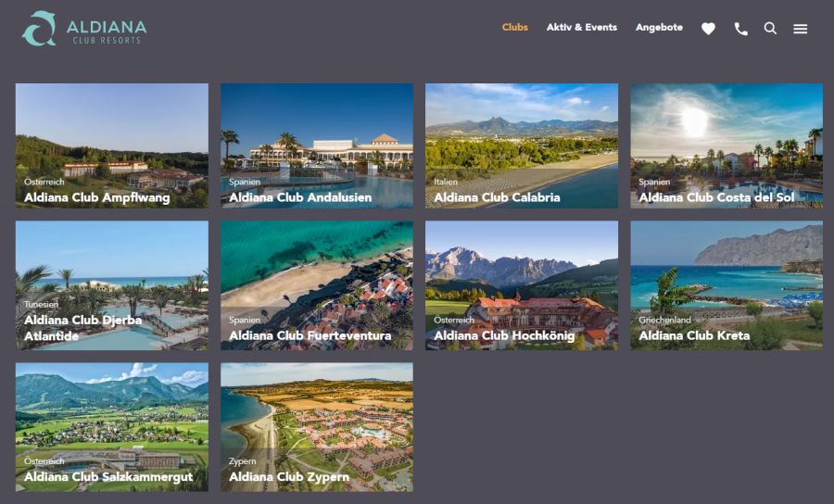Open the Aldiana Club Calabria card

522,145
